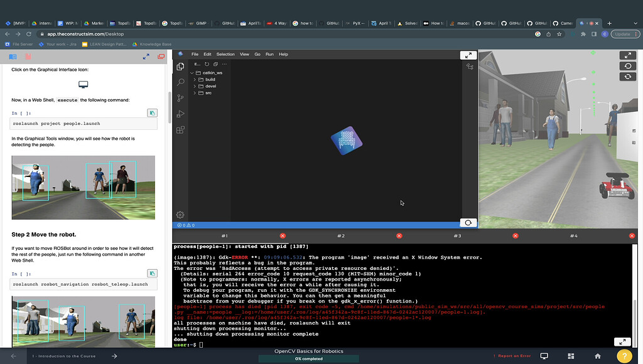This screenshot has height=364, width=643.
Task: Click the Report an Error link
Action: pos(514,356)
